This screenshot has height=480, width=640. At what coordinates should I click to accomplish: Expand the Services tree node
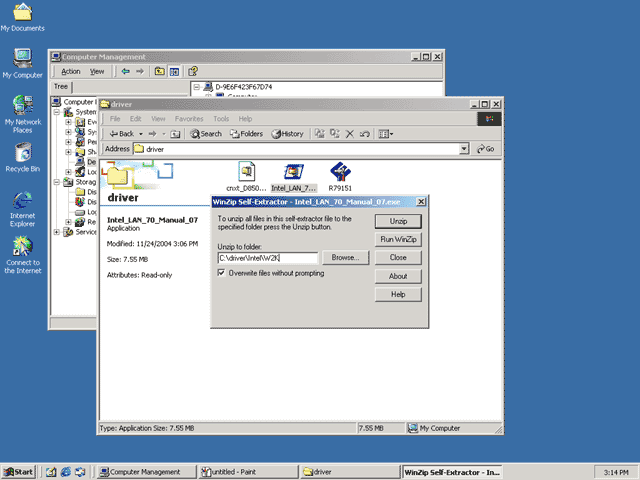coord(57,232)
